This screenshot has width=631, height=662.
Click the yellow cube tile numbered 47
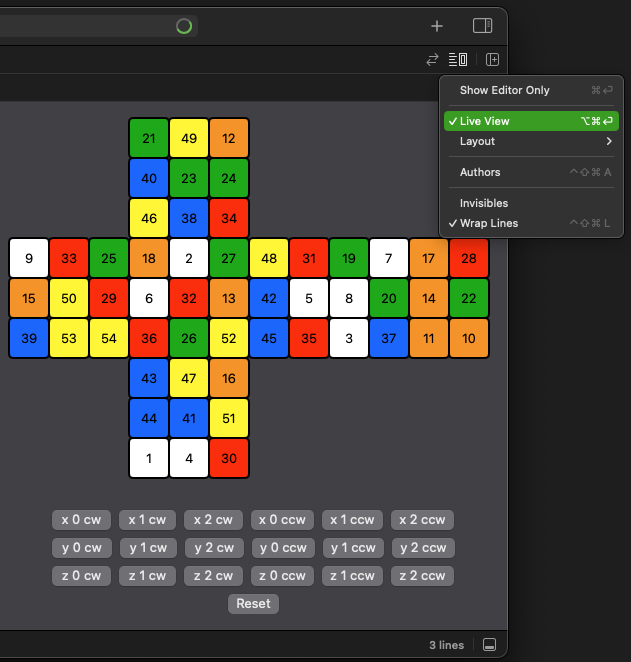(189, 378)
